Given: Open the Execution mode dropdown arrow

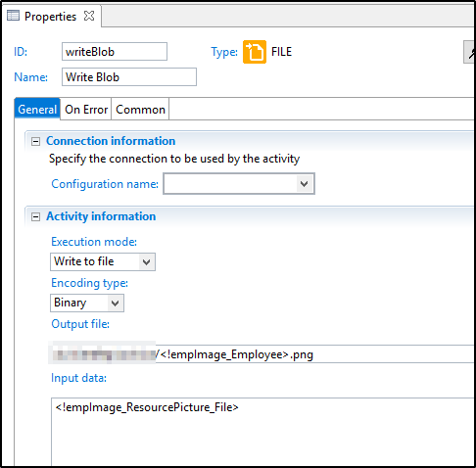Looking at the screenshot, I should 146,261.
